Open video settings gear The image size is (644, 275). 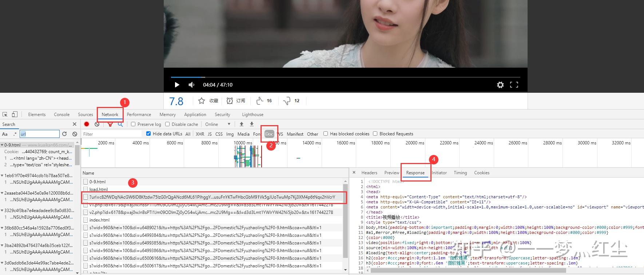(500, 85)
